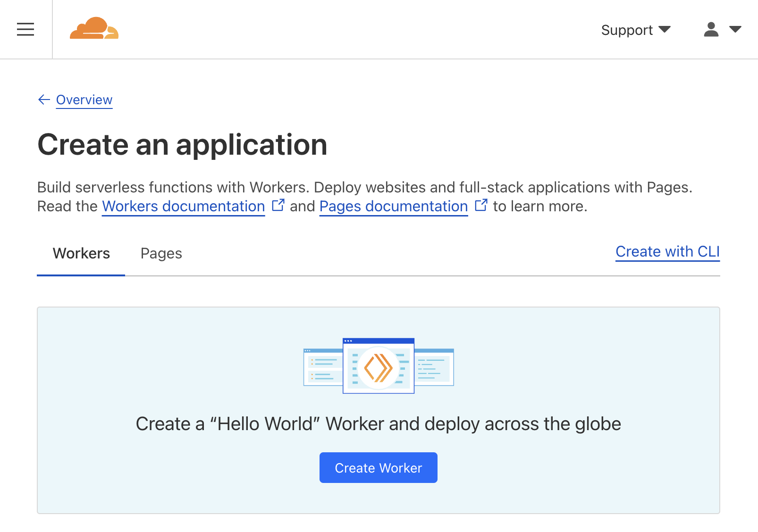
Task: Switch to the Pages tab
Action: pyautogui.click(x=161, y=254)
